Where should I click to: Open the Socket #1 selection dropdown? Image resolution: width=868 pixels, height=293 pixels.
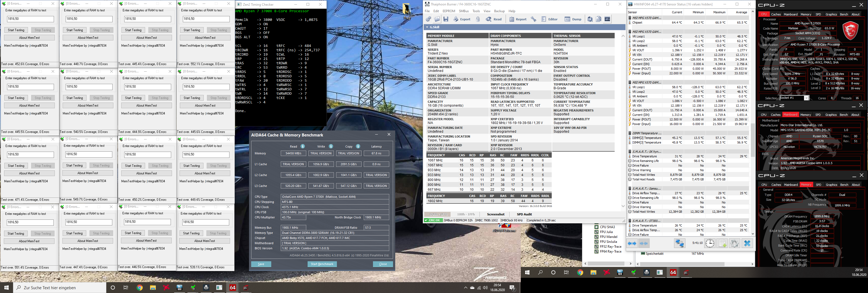(806, 98)
